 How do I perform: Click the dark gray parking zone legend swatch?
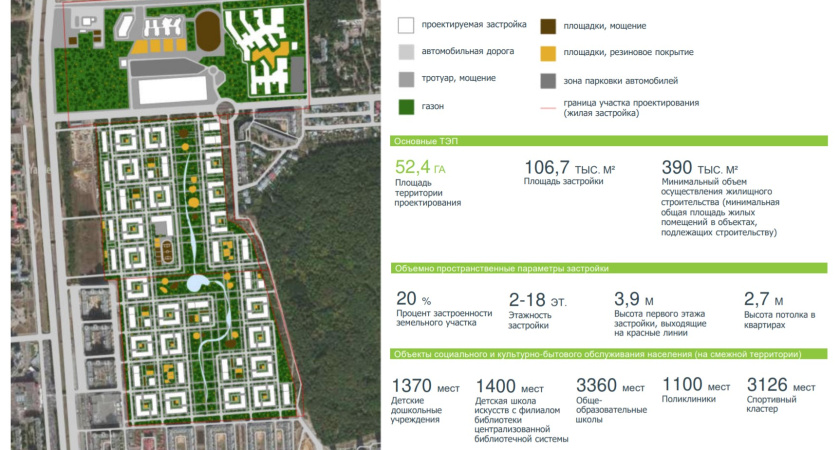549,80
